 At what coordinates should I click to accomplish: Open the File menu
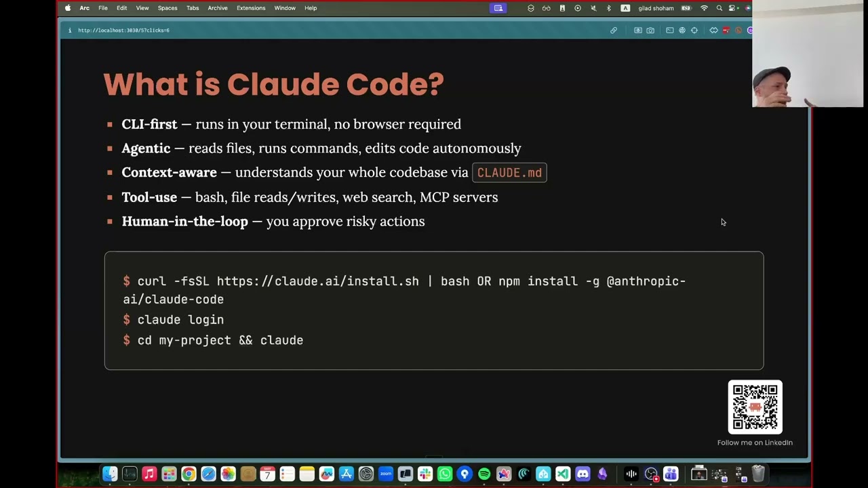click(x=103, y=8)
